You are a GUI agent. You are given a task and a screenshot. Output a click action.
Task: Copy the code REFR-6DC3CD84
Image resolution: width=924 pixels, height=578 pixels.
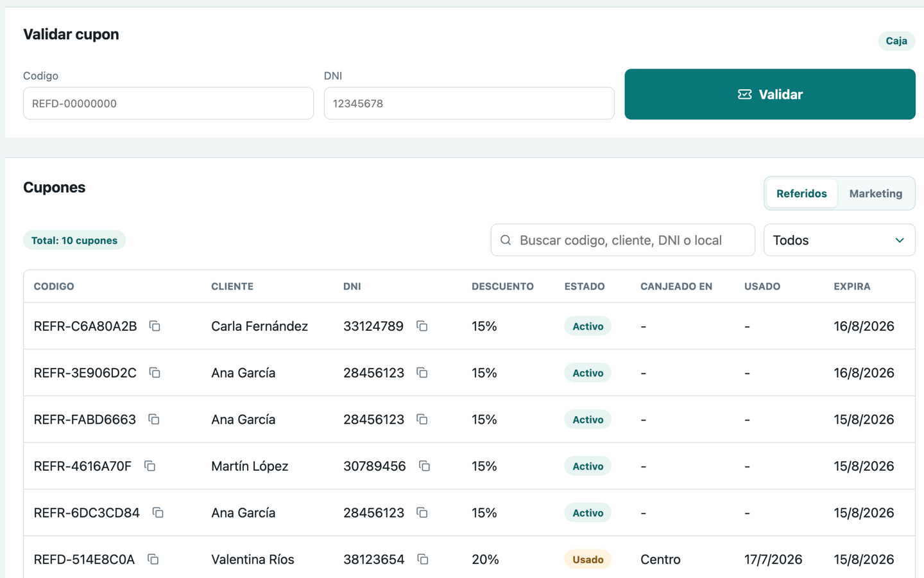[158, 512]
